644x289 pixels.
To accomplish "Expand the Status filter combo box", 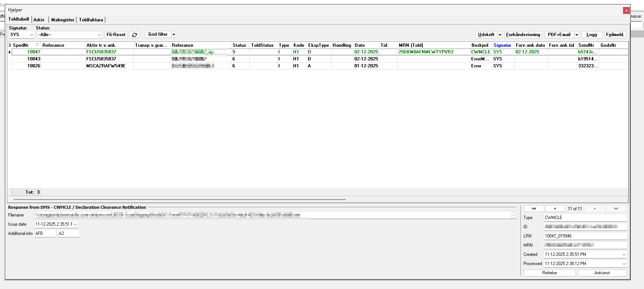I will 99,35.
